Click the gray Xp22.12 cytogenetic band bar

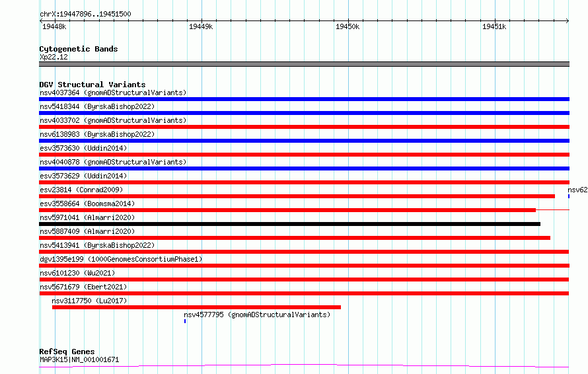click(304, 64)
